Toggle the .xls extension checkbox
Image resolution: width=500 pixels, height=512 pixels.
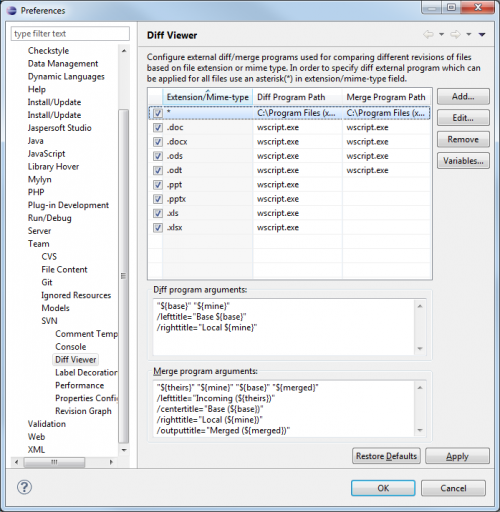[157, 214]
